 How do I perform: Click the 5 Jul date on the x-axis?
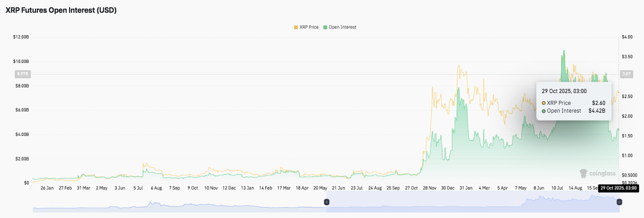tap(139, 188)
